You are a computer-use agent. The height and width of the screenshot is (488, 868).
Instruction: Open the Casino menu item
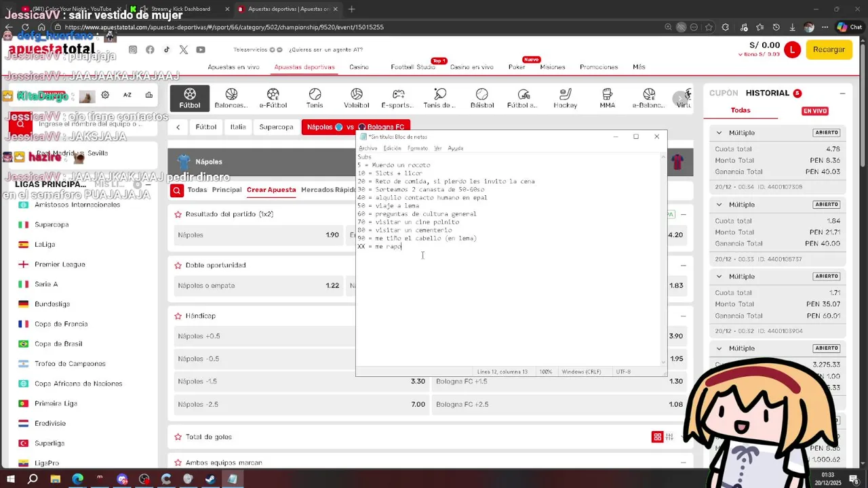pos(359,67)
